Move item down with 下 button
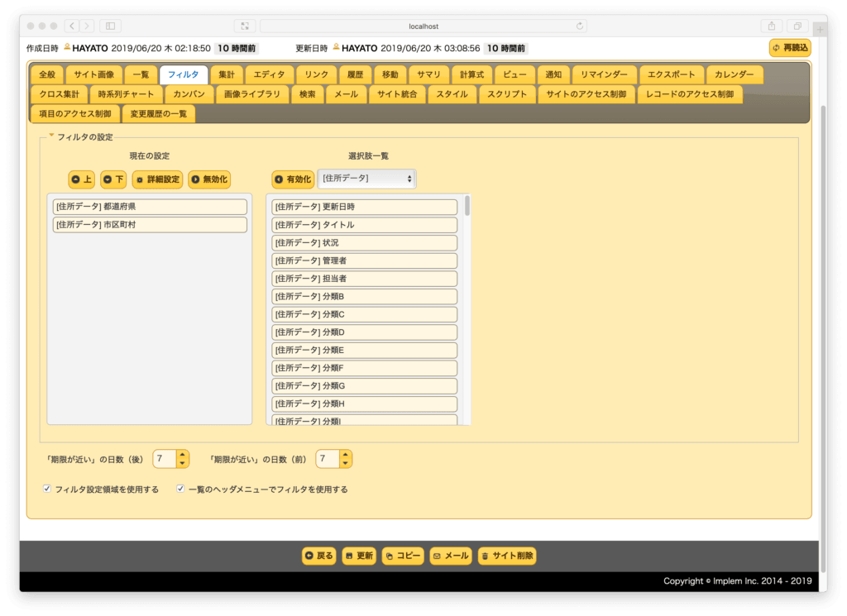Viewport: 847px width, 616px height. (113, 179)
